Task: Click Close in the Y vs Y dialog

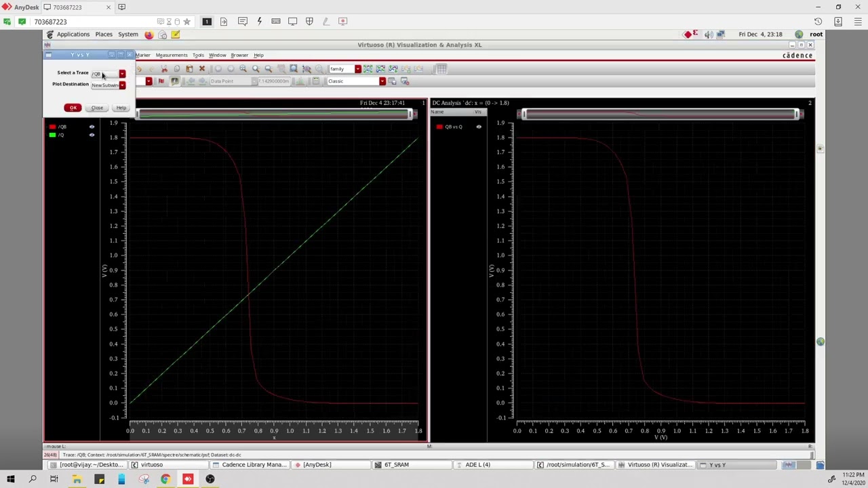Action: pyautogui.click(x=97, y=108)
